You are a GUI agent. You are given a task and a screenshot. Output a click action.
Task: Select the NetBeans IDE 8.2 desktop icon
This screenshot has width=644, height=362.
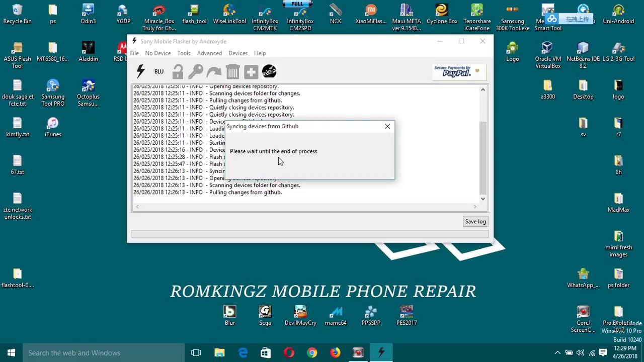click(583, 55)
